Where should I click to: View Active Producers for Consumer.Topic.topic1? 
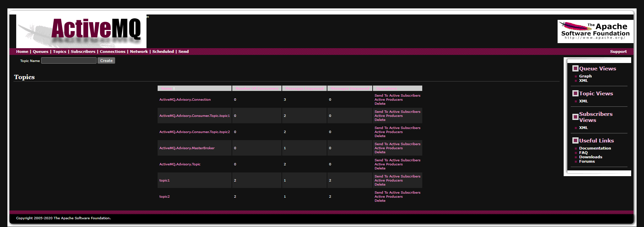[x=388, y=116]
